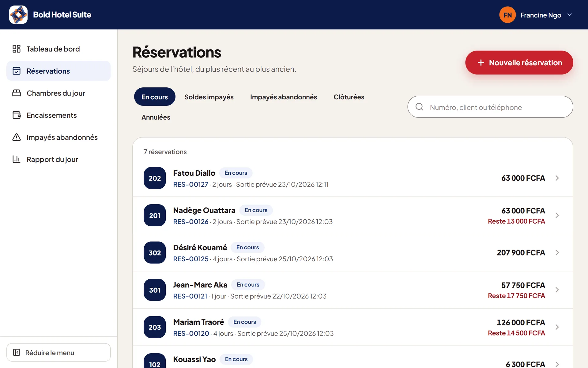Switch to the Soldes impayés tab
This screenshot has width=588, height=368.
pos(209,97)
